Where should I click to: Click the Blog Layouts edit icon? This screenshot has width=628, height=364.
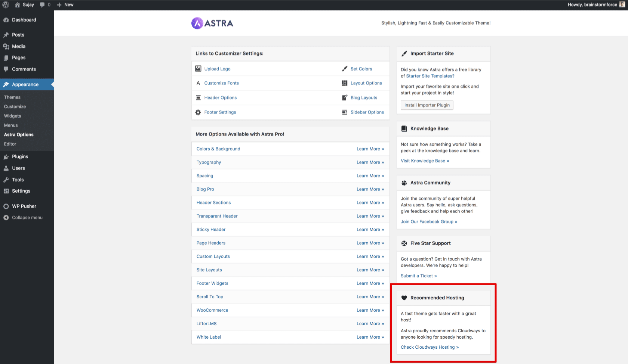(x=345, y=97)
